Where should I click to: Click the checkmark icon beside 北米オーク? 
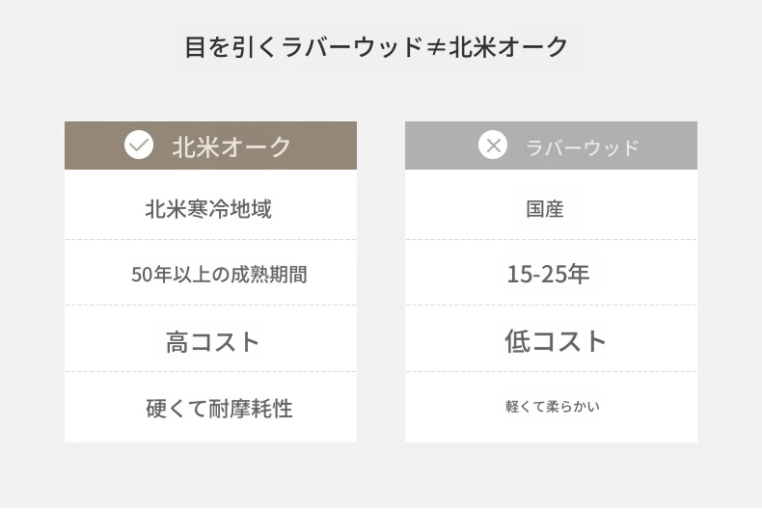[x=139, y=146]
